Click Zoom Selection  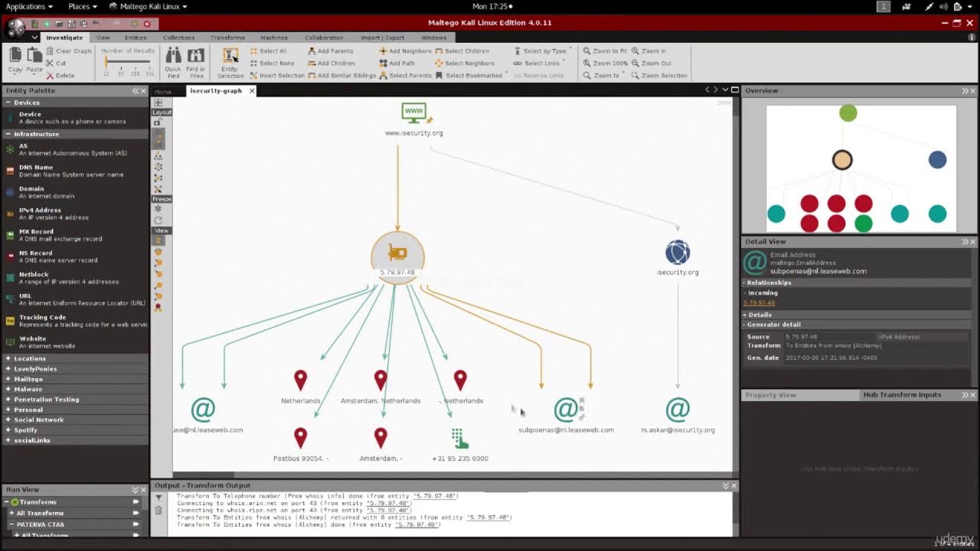(x=659, y=76)
